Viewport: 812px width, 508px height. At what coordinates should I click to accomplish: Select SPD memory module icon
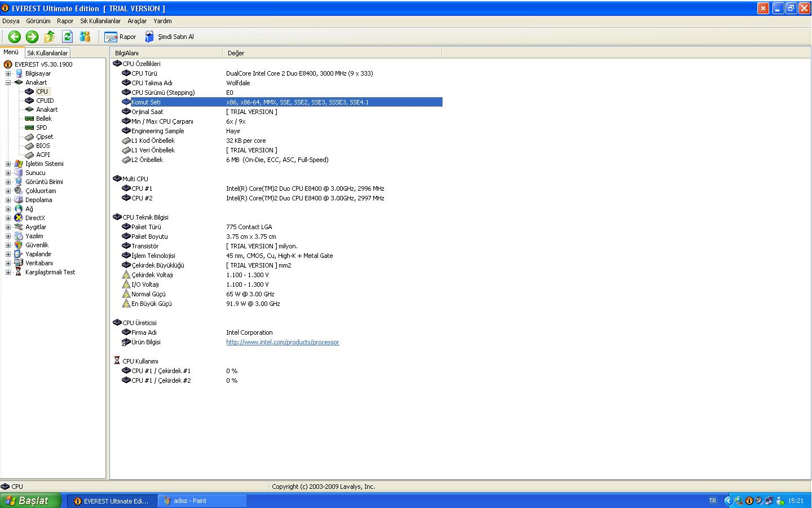[29, 128]
